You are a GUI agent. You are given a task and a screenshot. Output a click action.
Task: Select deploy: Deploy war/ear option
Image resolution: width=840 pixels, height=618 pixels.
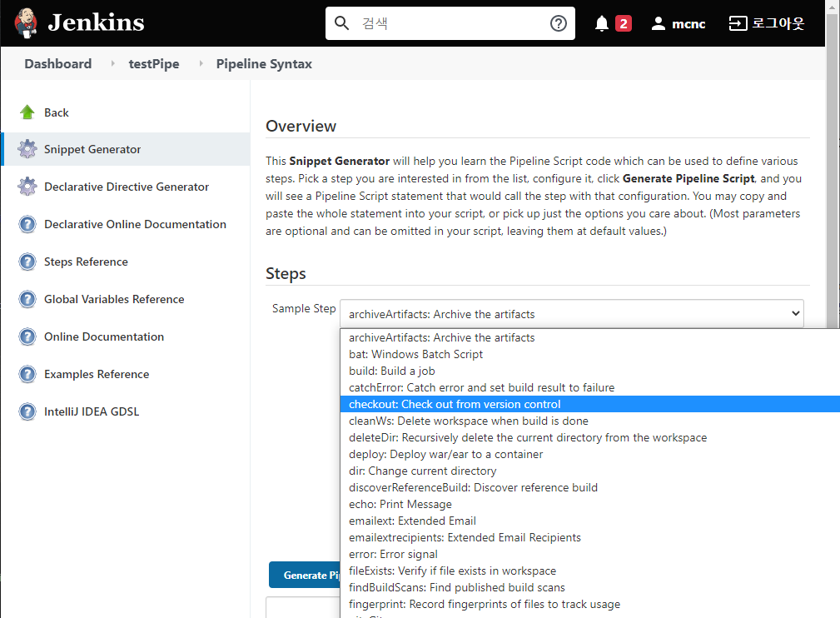click(x=589, y=454)
